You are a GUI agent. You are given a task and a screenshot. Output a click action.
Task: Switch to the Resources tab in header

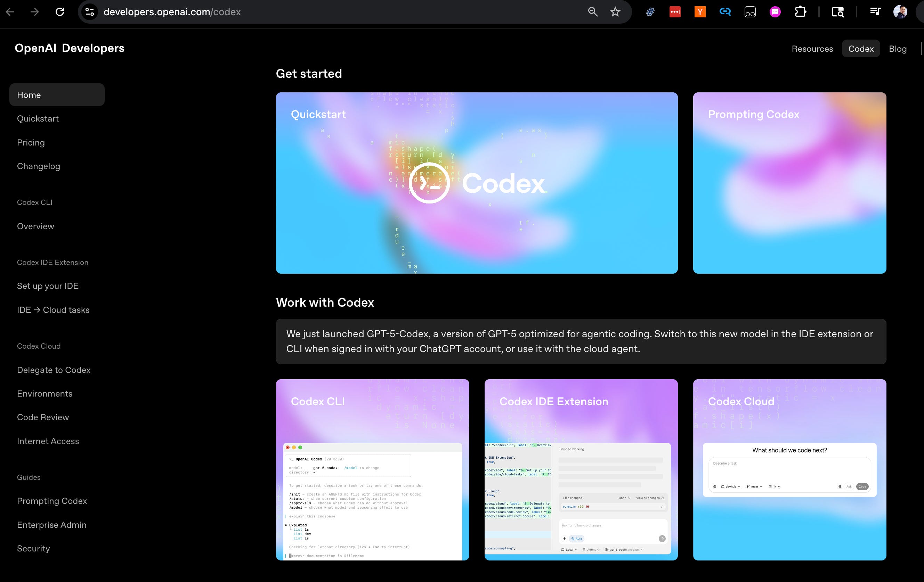[812, 49]
